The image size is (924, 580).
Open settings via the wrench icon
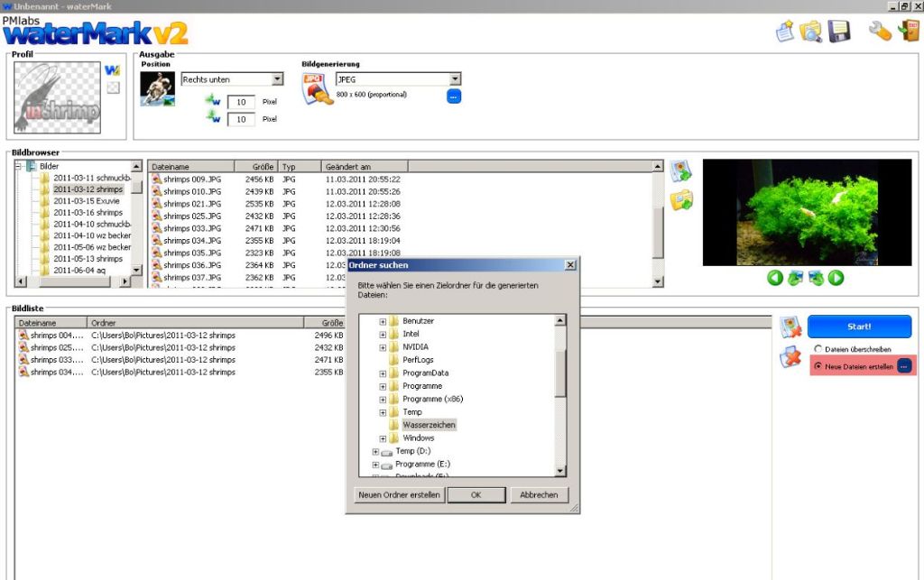click(880, 31)
